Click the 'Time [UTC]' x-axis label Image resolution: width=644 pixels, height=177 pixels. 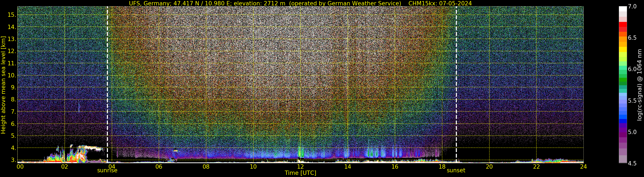tap(300, 173)
